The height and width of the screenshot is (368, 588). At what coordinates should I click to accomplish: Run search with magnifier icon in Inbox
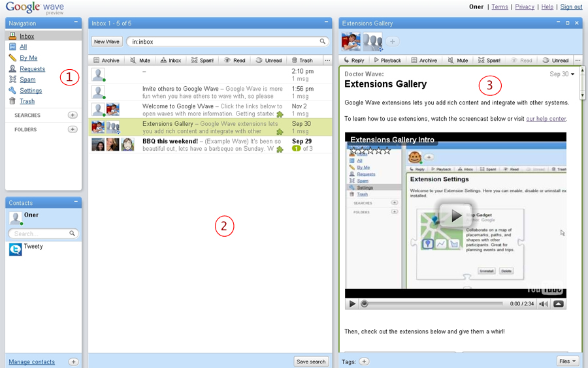point(323,41)
